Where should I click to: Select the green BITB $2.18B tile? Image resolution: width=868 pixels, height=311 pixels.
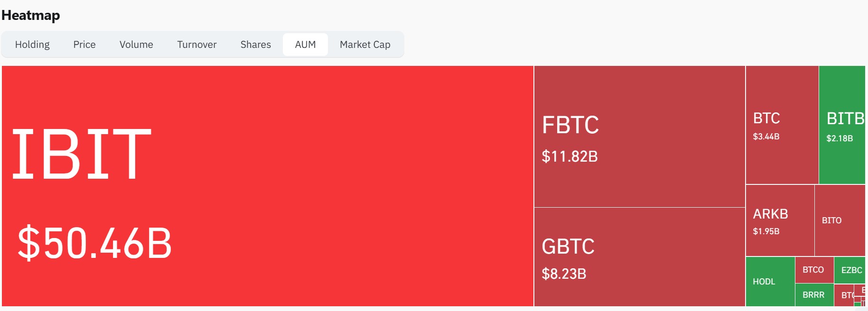[842, 125]
